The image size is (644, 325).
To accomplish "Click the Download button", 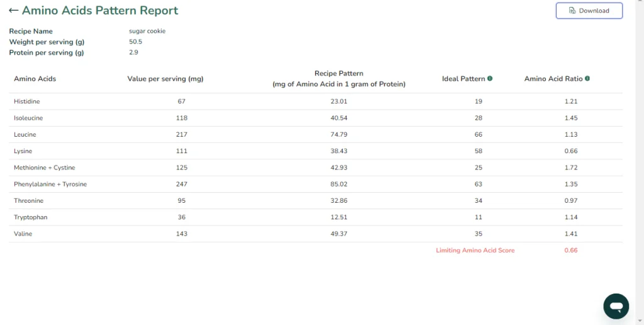I will click(589, 11).
